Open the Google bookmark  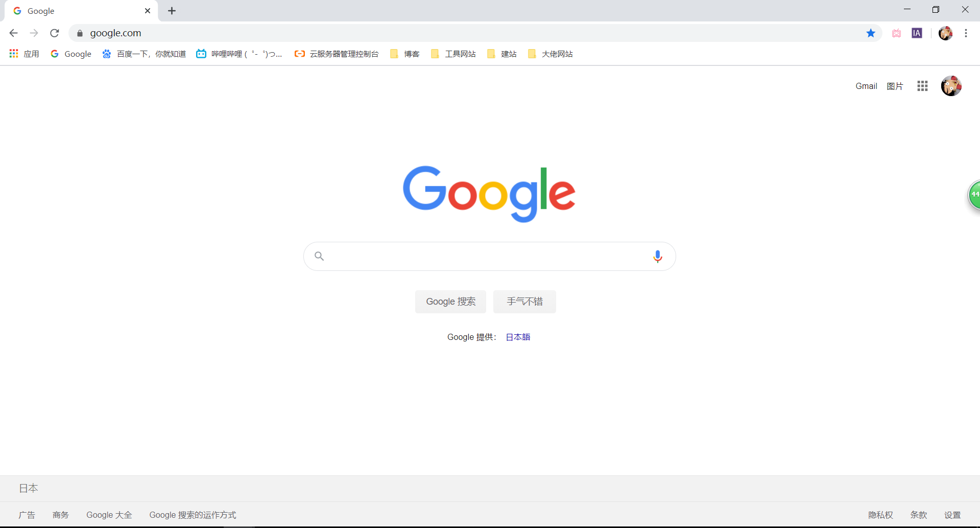[71, 54]
